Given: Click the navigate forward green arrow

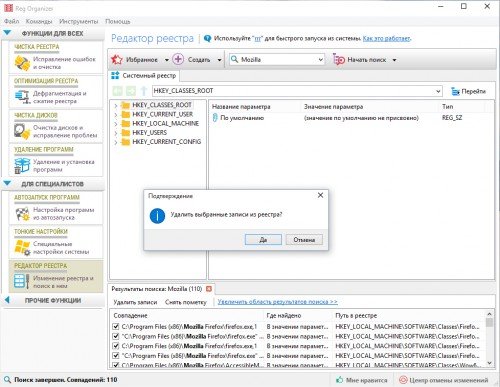Looking at the screenshot, I should coord(131,91).
